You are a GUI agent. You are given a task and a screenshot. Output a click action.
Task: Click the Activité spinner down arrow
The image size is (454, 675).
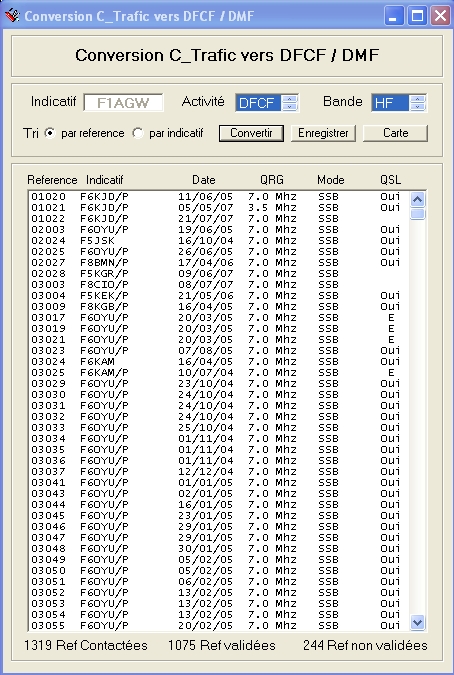(290, 107)
